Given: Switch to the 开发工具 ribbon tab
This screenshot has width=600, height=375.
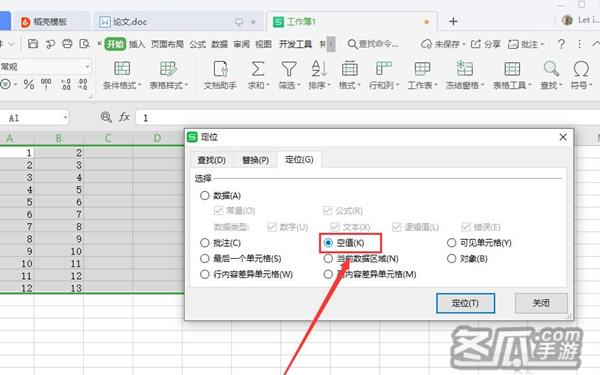Looking at the screenshot, I should pos(295,44).
